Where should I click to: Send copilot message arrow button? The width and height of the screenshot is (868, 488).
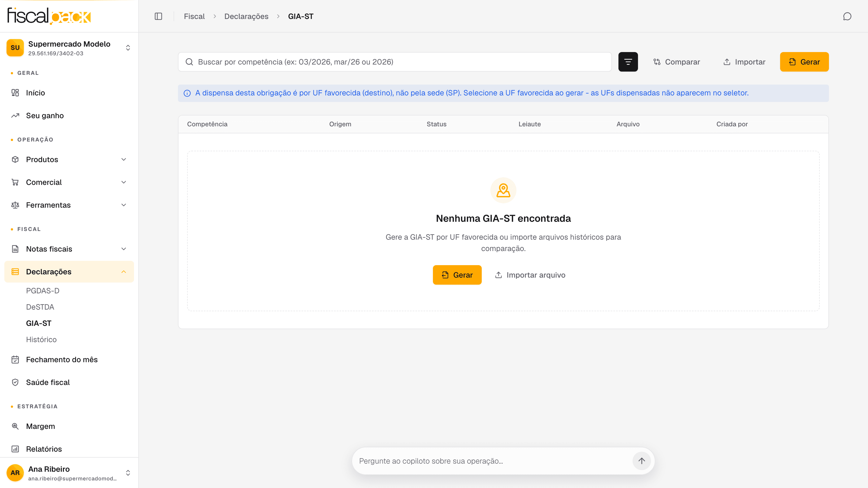(x=642, y=461)
